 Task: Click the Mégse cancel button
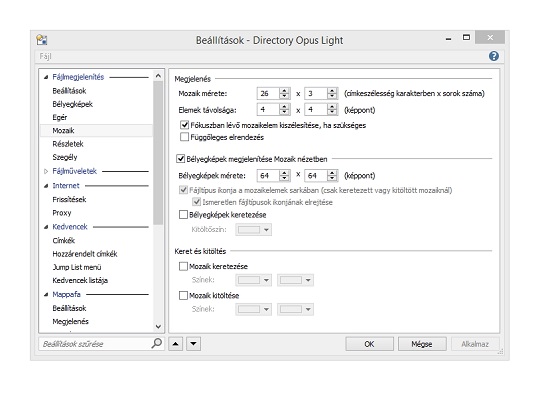pyautogui.click(x=422, y=344)
